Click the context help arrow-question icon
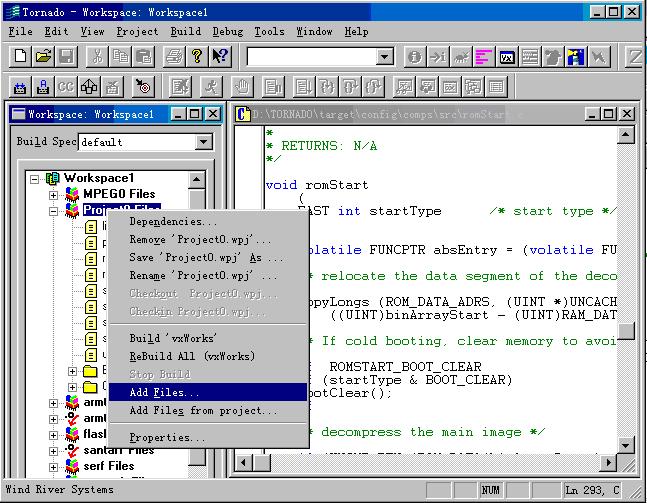The height and width of the screenshot is (503, 647). 220,56
